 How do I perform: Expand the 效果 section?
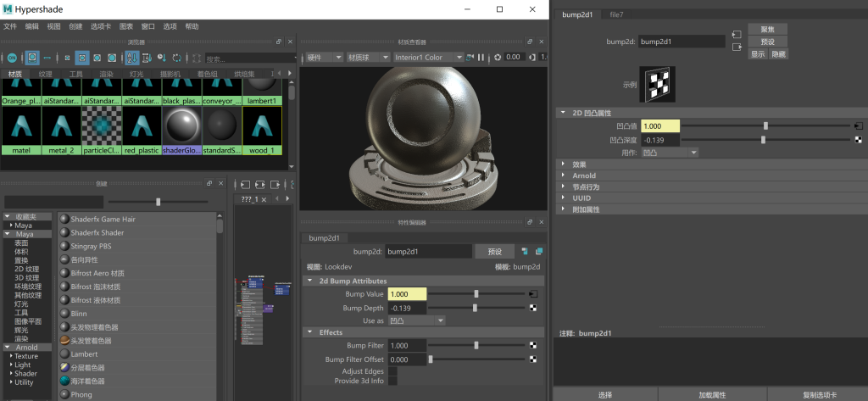coord(564,164)
